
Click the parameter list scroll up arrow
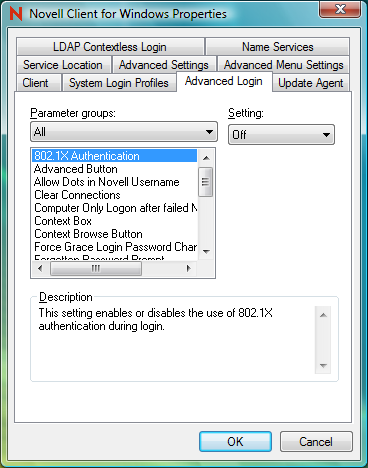click(x=206, y=158)
